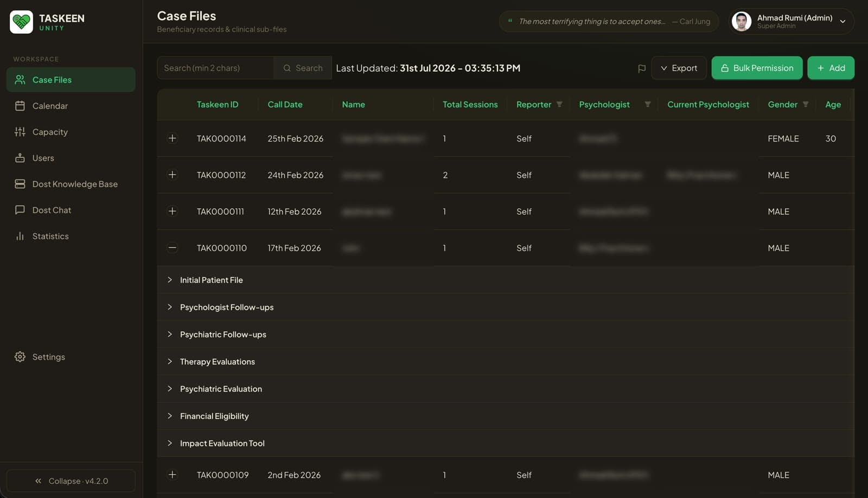The image size is (868, 498).
Task: Open Dost Chat
Action: pyautogui.click(x=71, y=210)
